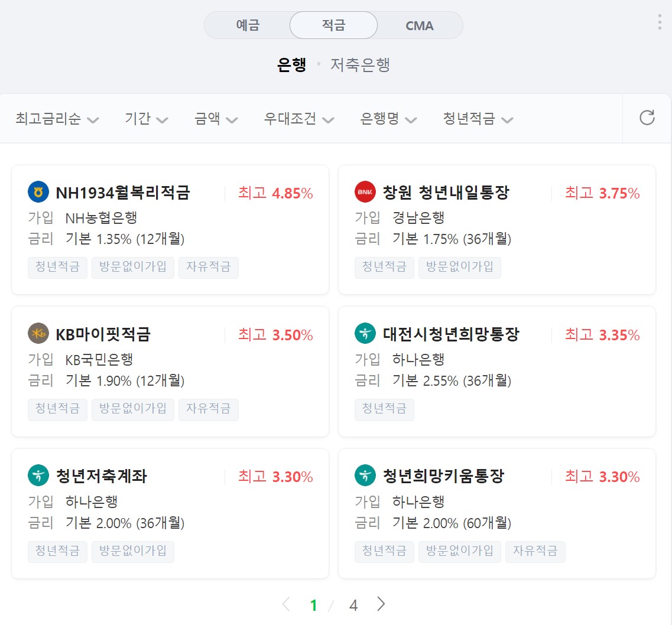This screenshot has width=672, height=625.
Task: Expand the 금액 filter dropdown
Action: [216, 119]
